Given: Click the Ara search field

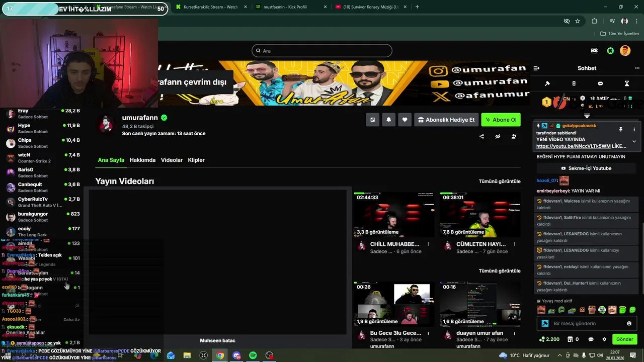Looking at the screenshot, I should tap(322, 51).
